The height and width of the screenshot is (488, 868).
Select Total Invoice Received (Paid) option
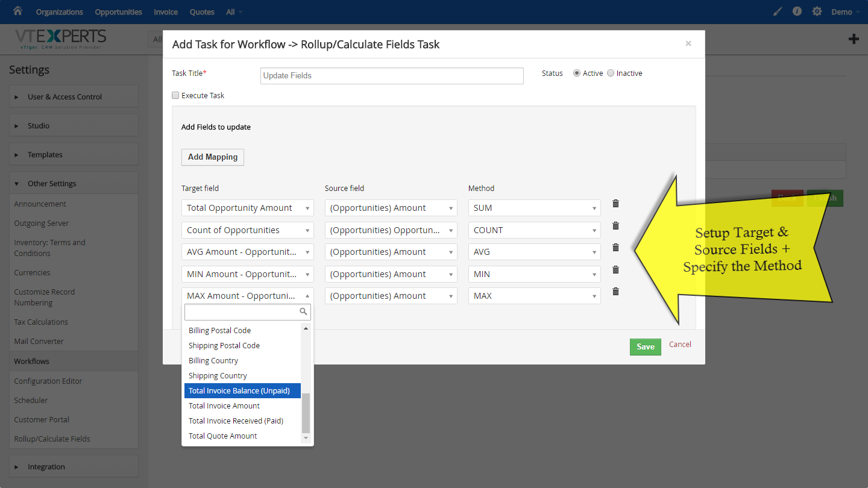click(x=242, y=421)
